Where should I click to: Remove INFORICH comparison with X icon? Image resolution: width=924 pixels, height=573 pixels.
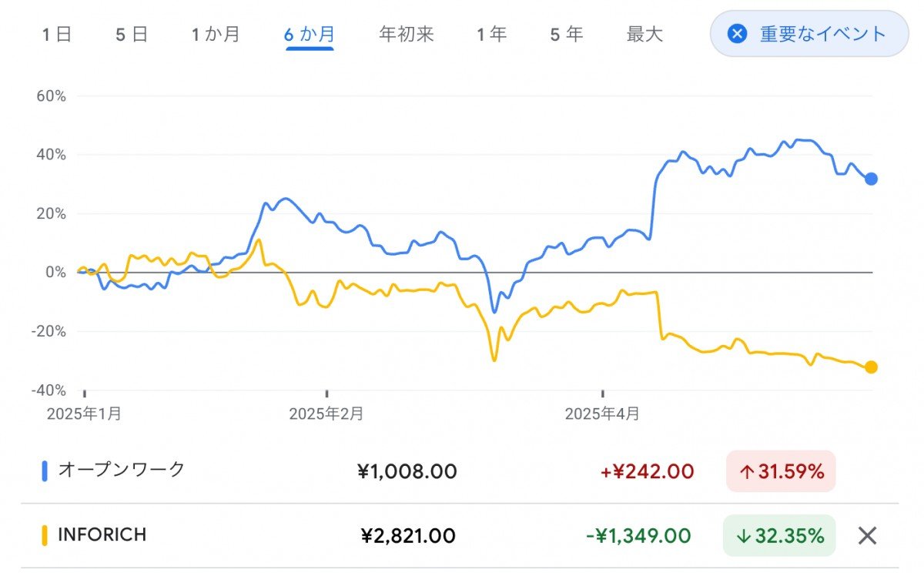point(867,535)
